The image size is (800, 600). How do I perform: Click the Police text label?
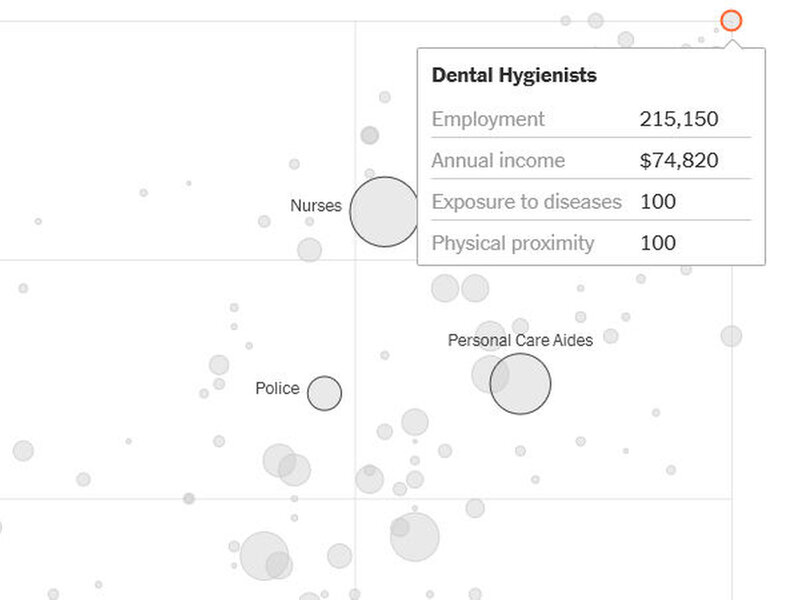[x=277, y=388]
